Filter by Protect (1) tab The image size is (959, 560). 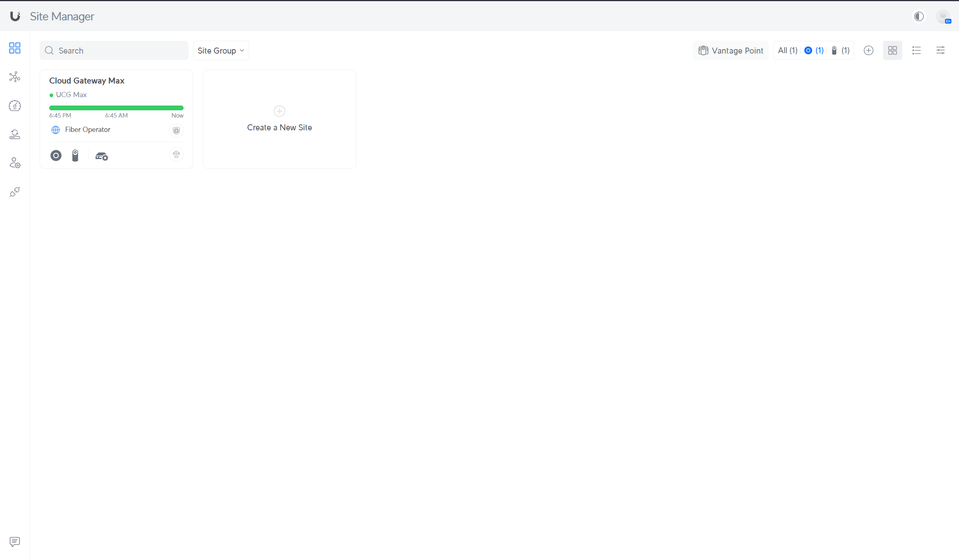840,50
